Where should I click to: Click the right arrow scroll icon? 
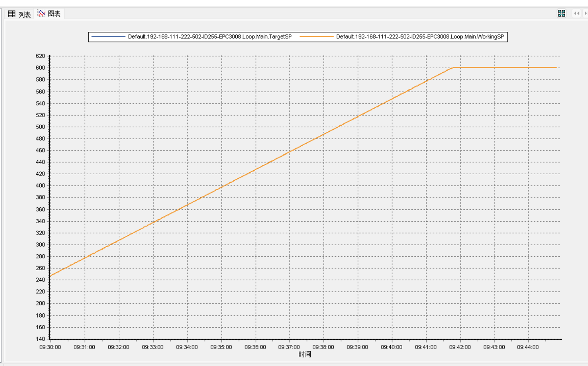point(586,13)
